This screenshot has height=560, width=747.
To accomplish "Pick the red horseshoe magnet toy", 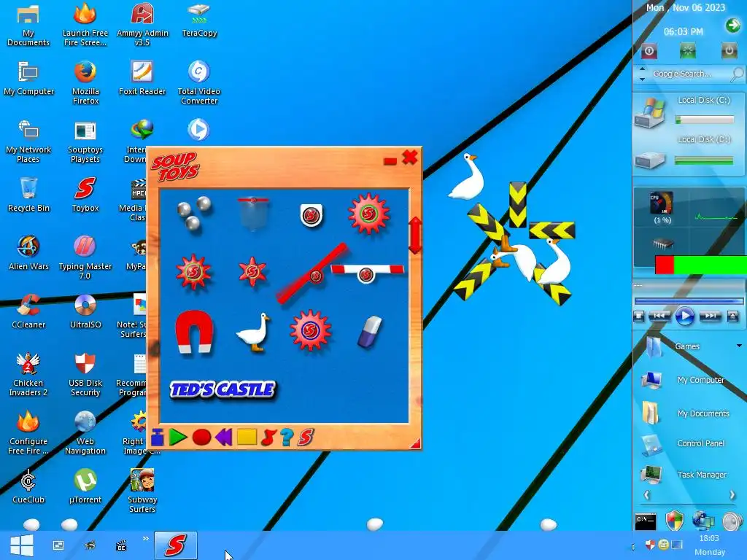I will pyautogui.click(x=193, y=332).
